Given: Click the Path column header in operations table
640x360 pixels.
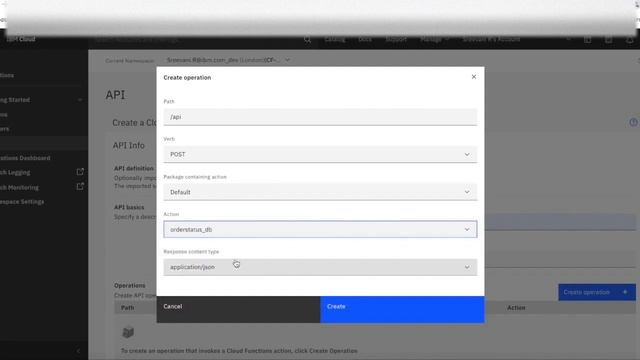Looking at the screenshot, I should click(x=127, y=308).
